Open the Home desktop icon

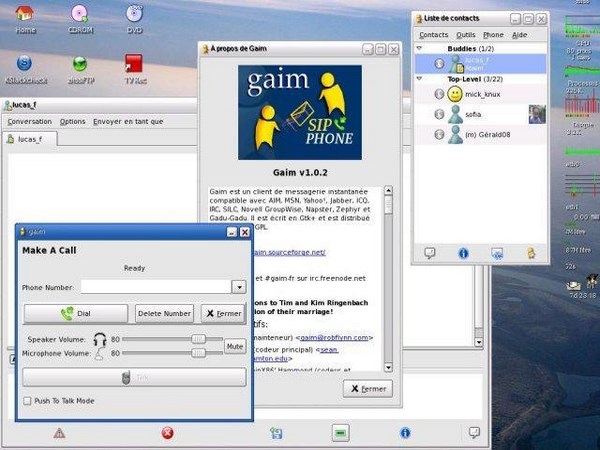(x=26, y=16)
